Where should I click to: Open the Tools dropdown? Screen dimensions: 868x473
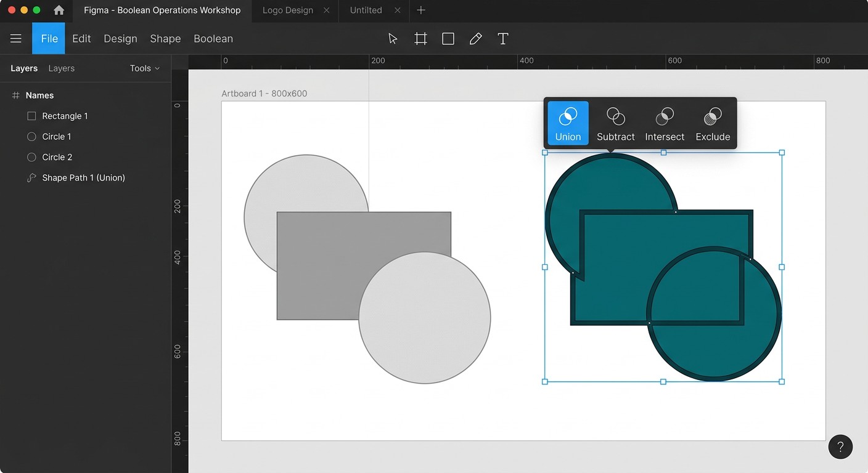[145, 68]
